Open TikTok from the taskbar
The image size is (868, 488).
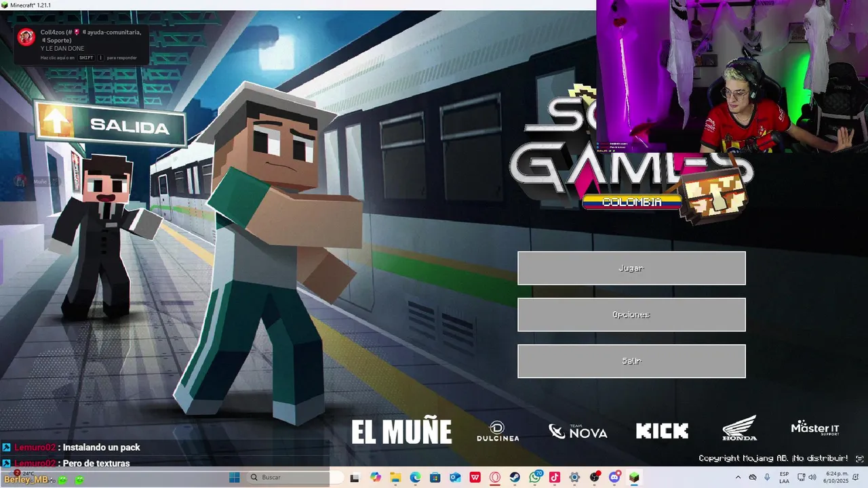(x=555, y=478)
